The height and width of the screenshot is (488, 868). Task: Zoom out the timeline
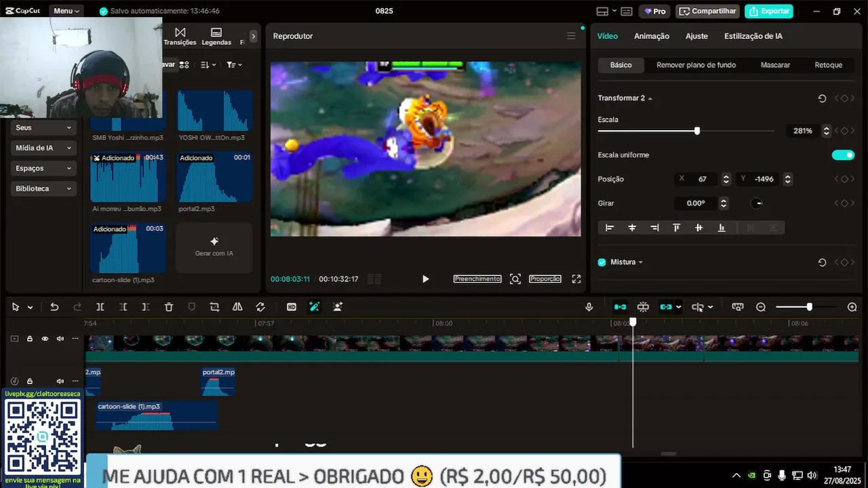[x=761, y=307]
